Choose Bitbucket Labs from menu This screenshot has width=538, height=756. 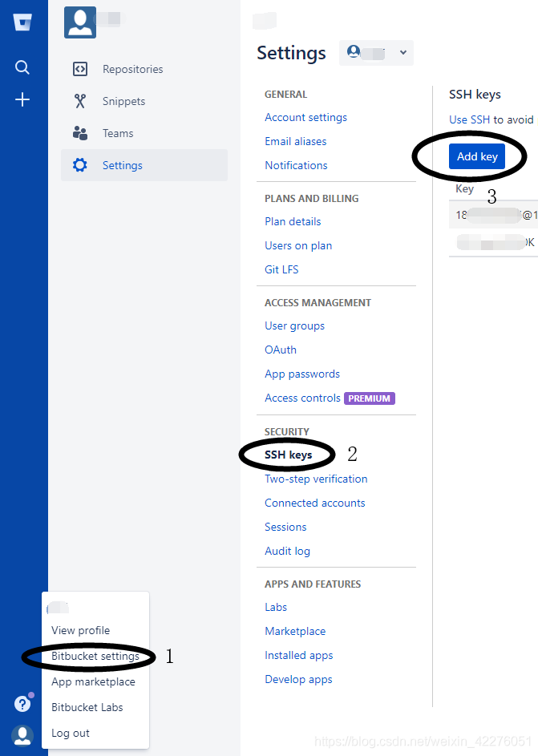coord(87,707)
